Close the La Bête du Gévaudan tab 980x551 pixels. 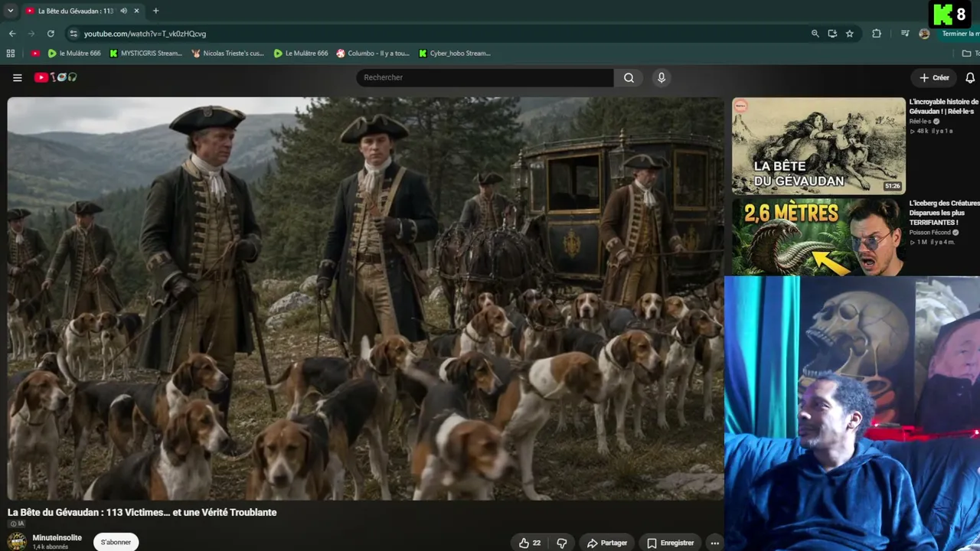(137, 11)
